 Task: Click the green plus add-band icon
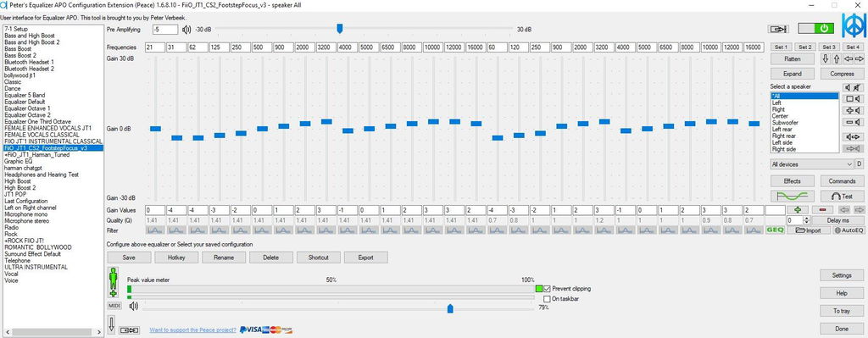click(x=797, y=210)
